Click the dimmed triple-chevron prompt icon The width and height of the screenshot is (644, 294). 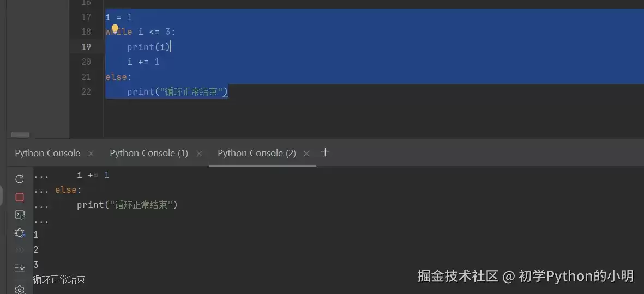pos(19,250)
